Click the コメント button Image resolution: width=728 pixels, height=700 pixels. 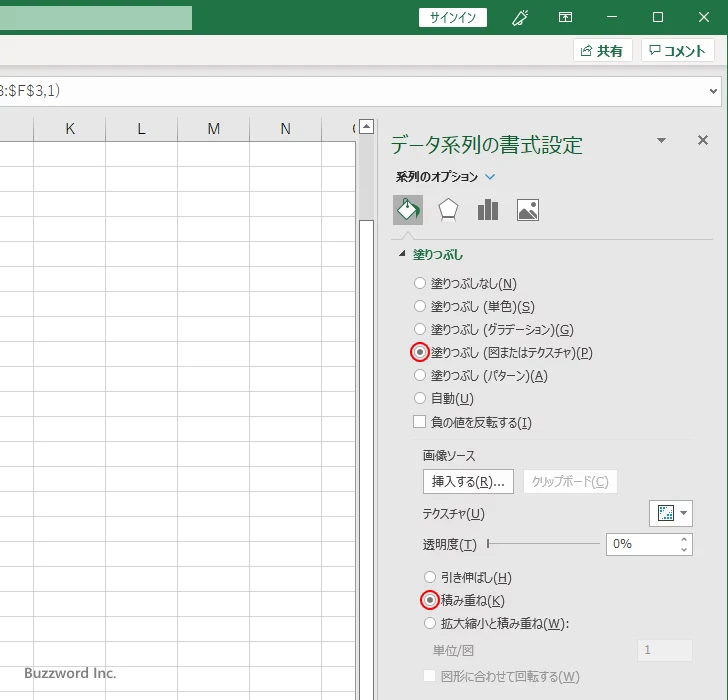click(677, 51)
